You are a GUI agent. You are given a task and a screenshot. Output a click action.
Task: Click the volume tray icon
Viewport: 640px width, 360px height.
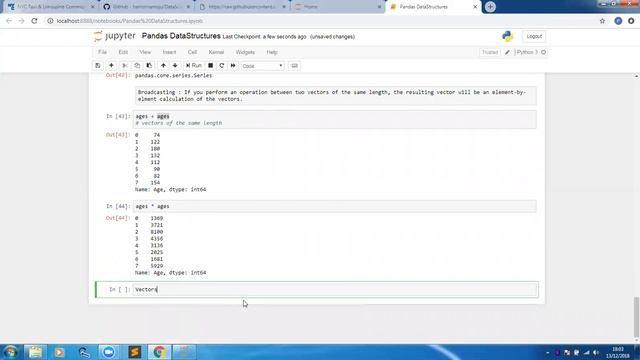pyautogui.click(x=596, y=352)
